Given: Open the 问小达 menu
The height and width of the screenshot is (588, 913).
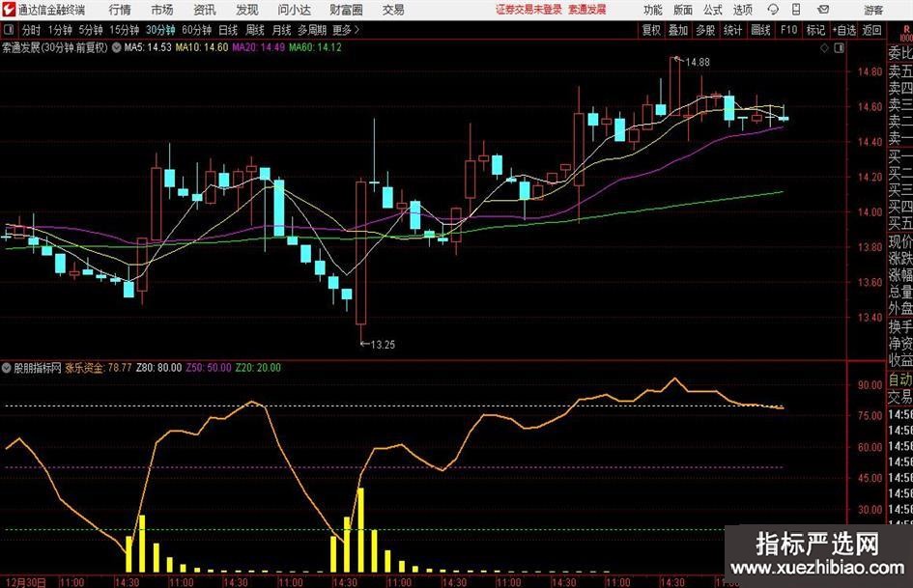Looking at the screenshot, I should (294, 10).
